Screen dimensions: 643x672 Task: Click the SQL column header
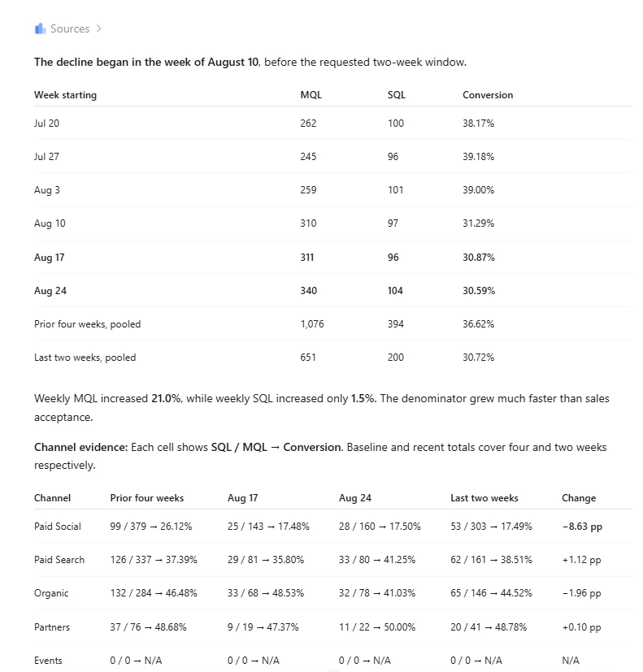397,95
